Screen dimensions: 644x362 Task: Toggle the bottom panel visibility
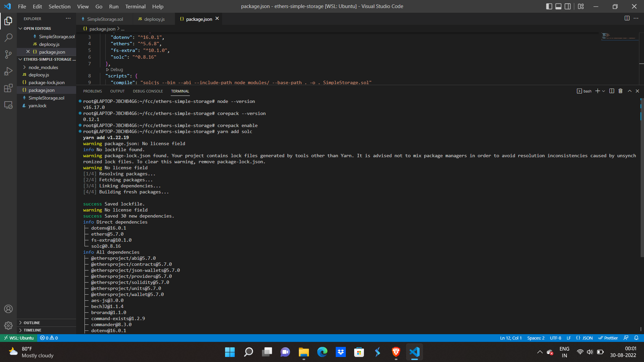[558, 6]
